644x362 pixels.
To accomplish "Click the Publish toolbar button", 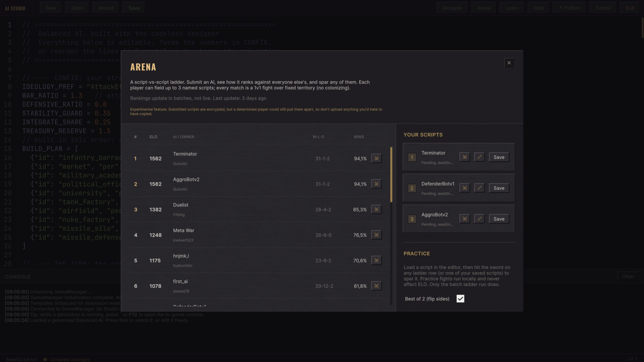I will click(x=569, y=8).
